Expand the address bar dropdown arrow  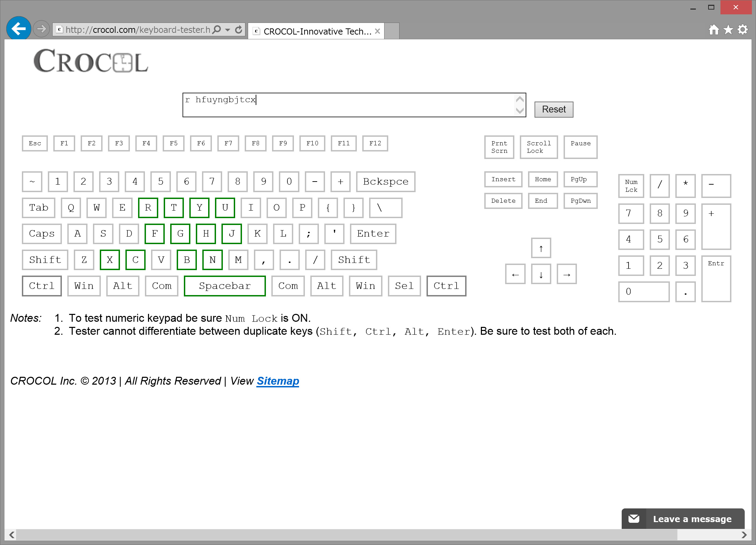228,30
